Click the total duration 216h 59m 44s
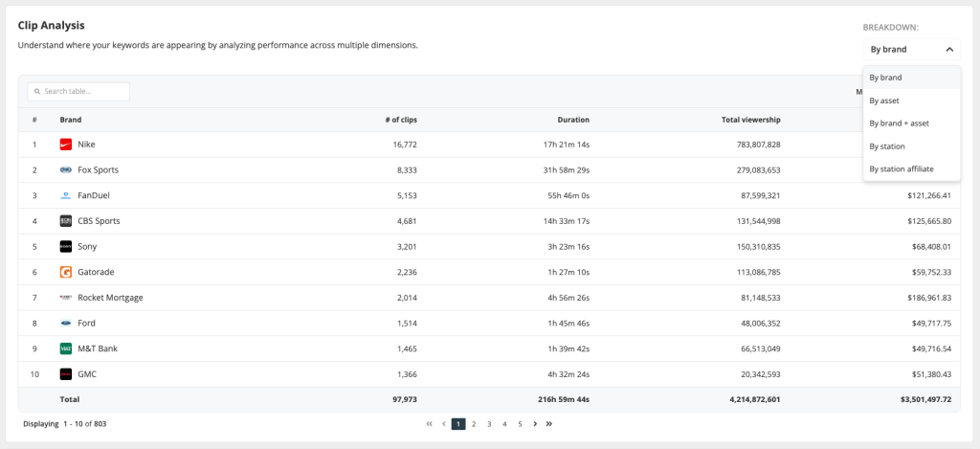 click(563, 399)
